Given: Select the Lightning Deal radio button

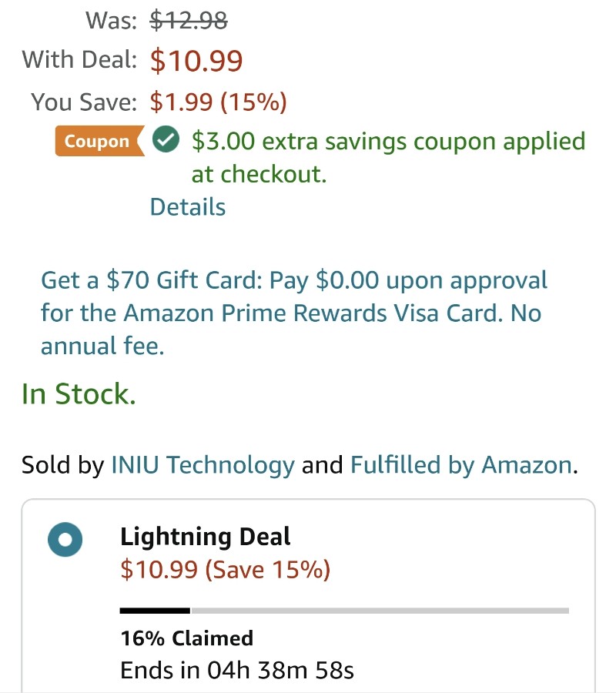Looking at the screenshot, I should coord(65,539).
